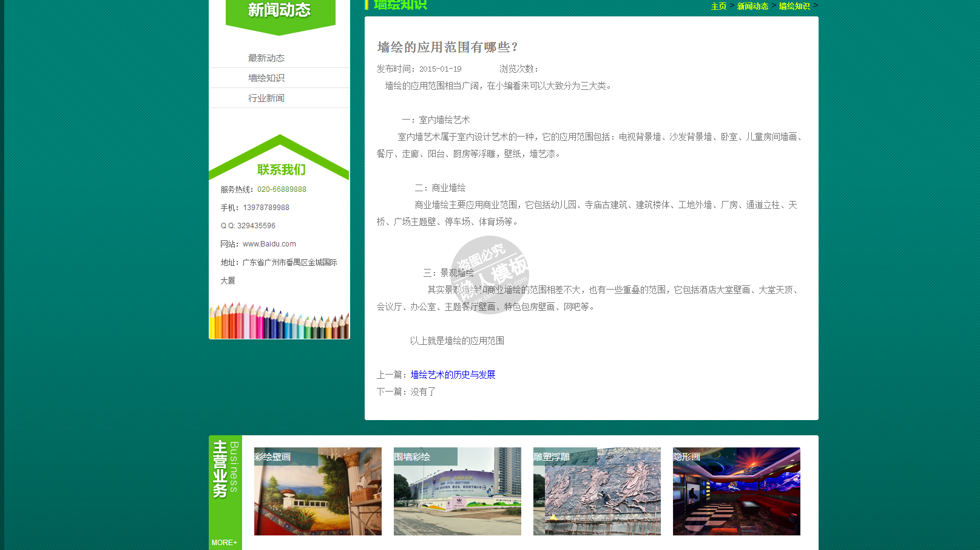Click MORE+ in the 主营业务 panel
The height and width of the screenshot is (550, 980).
click(x=225, y=543)
